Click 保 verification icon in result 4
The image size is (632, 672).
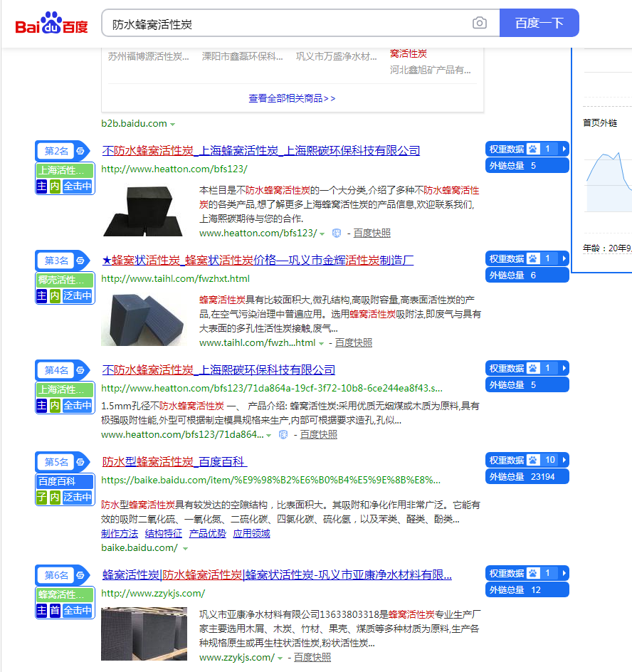(283, 434)
